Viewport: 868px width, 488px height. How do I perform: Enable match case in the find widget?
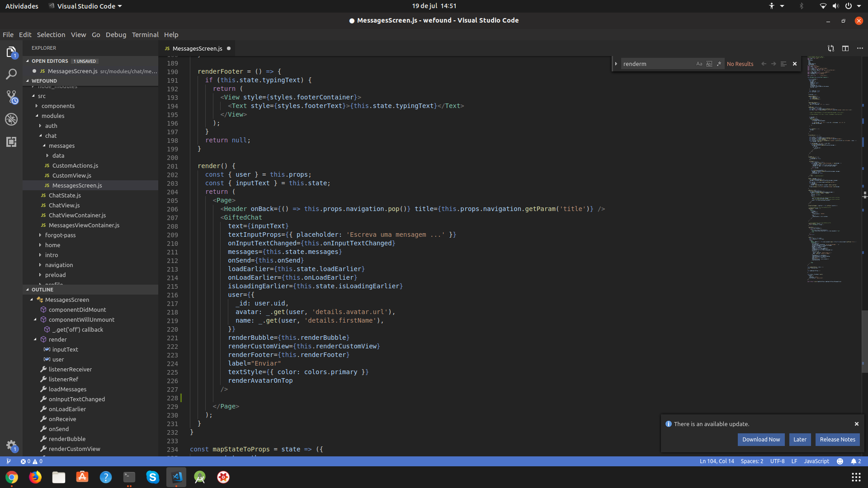click(x=699, y=64)
